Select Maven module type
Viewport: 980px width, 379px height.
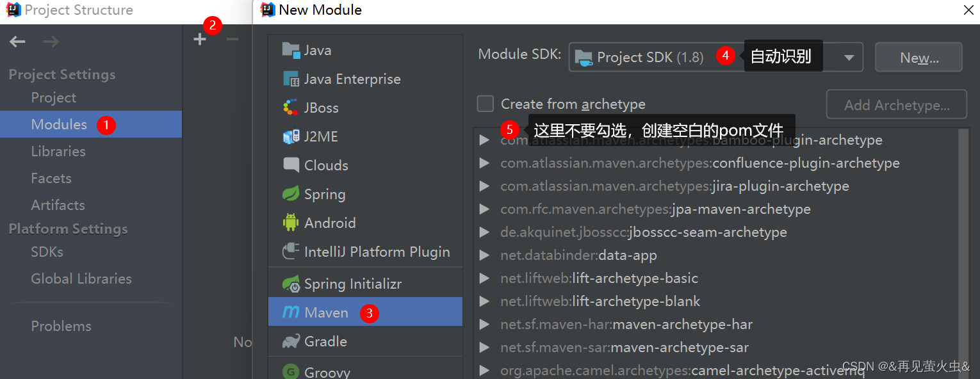365,312
